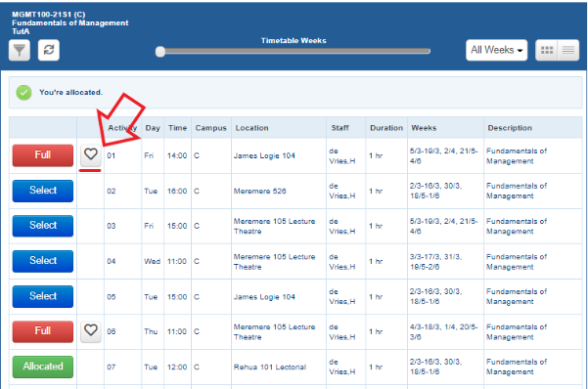Open the All Weeks dropdown

point(496,50)
